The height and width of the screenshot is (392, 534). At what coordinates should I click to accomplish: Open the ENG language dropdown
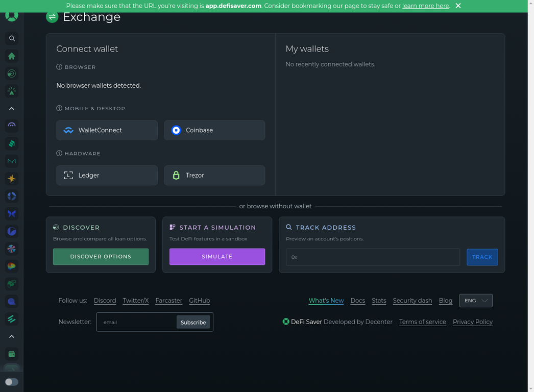475,301
